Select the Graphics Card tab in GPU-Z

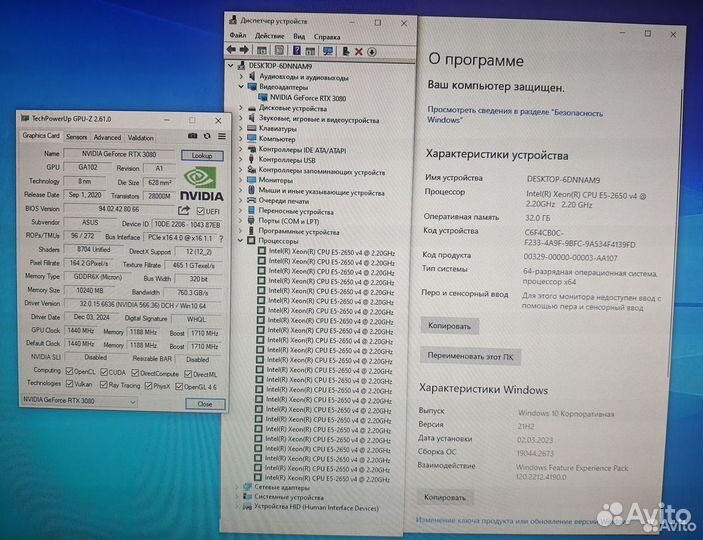(x=41, y=135)
